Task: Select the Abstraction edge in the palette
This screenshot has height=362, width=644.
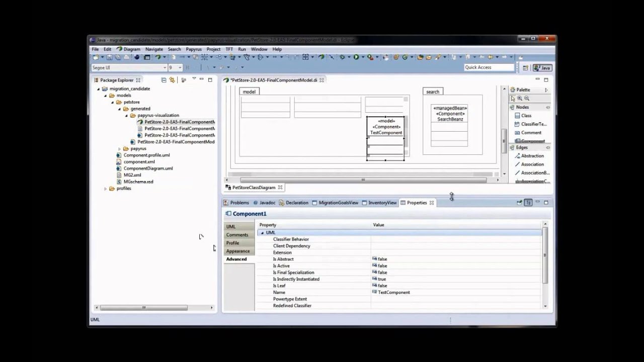Action: tap(529, 156)
